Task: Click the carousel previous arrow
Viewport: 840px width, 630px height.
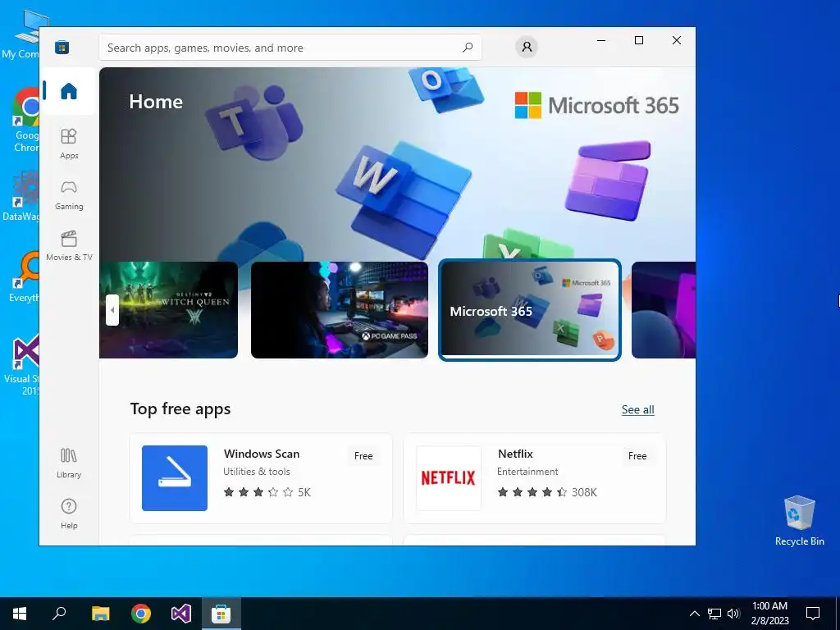Action: click(x=112, y=309)
